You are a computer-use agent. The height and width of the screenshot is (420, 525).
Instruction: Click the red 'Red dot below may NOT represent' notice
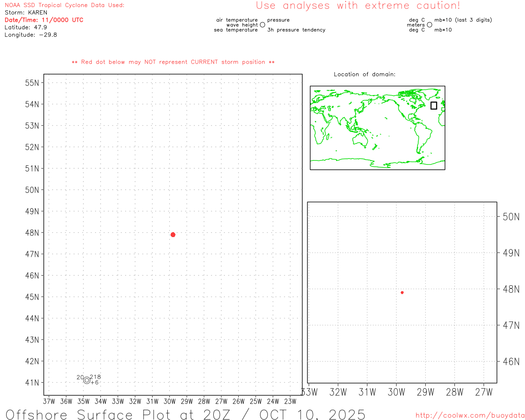[x=173, y=62]
